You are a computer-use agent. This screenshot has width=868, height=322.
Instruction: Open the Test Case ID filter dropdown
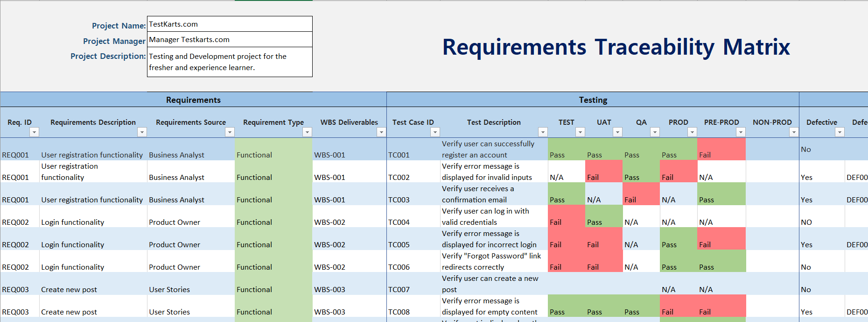point(435,132)
